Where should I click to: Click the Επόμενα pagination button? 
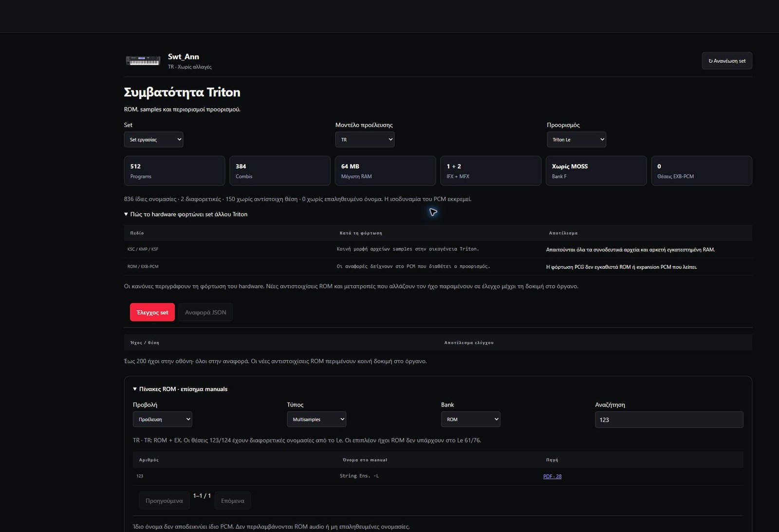[x=233, y=501]
